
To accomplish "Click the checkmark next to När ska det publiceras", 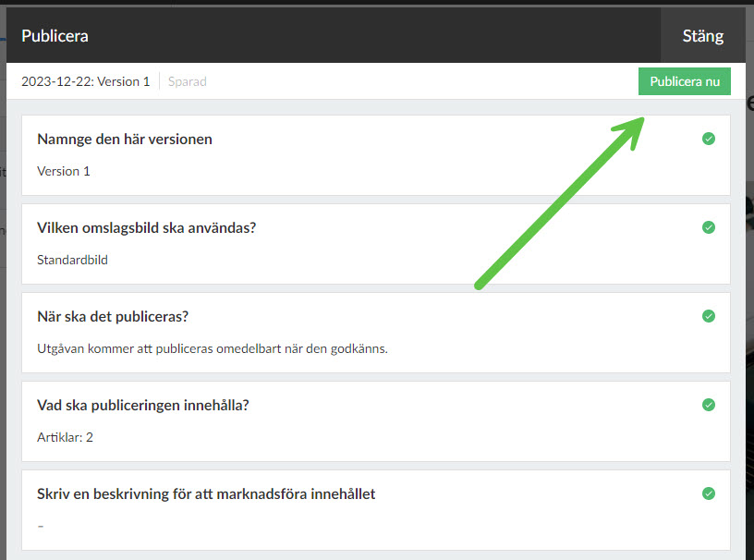I will [x=709, y=316].
